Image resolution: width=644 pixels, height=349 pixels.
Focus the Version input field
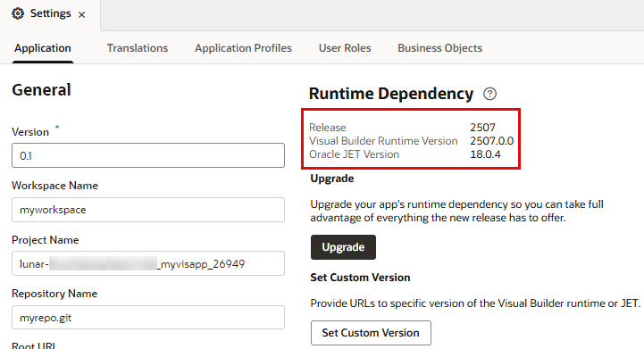click(148, 155)
